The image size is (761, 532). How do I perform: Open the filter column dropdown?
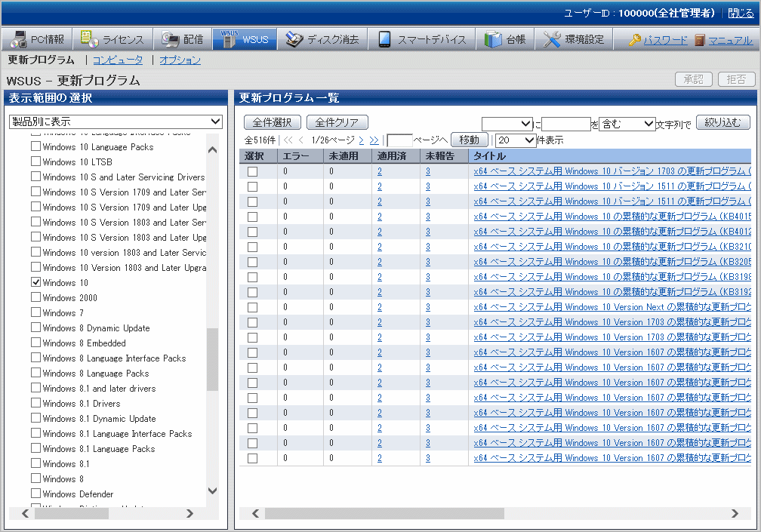click(507, 125)
